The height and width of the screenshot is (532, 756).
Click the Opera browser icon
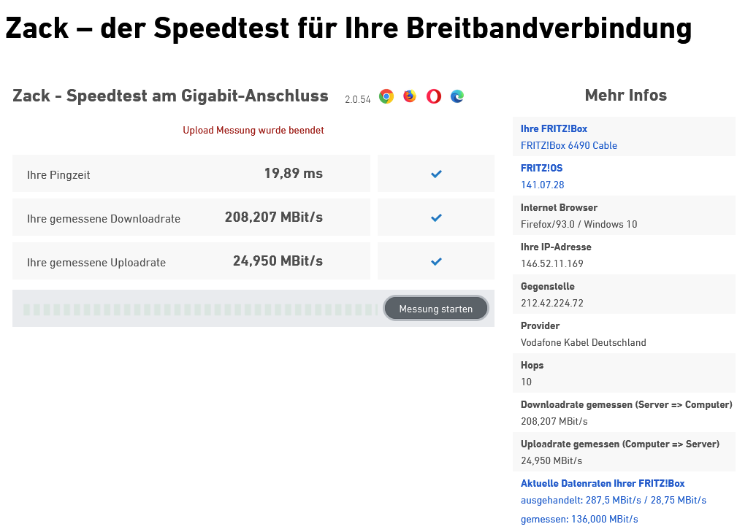click(x=434, y=96)
